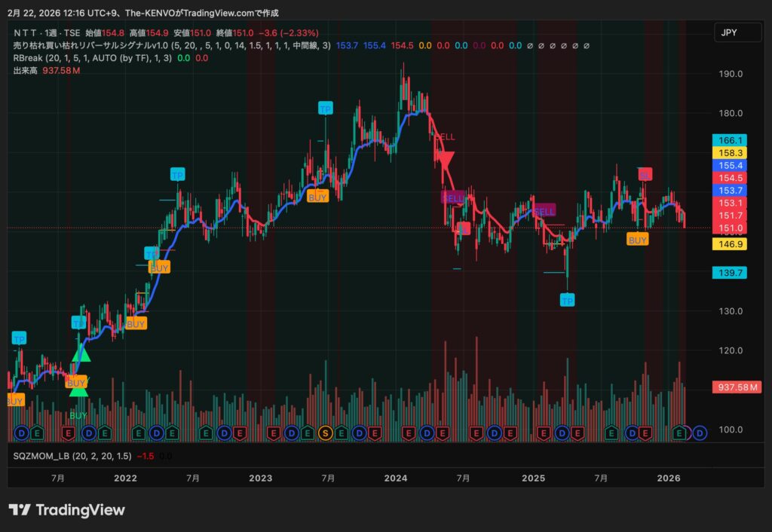Click the NTT symbol title in legend
The width and height of the screenshot is (772, 532).
point(45,33)
